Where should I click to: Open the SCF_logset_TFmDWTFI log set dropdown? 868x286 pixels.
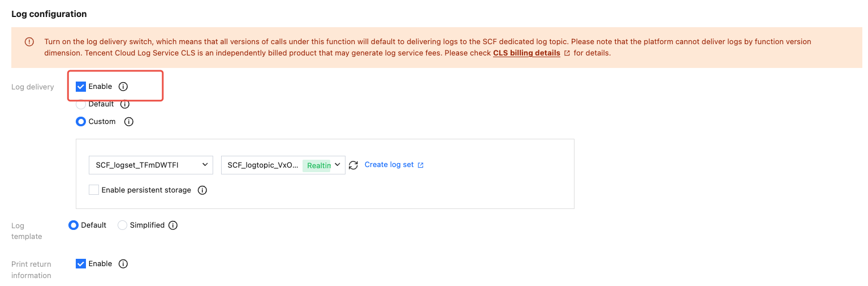(x=151, y=165)
